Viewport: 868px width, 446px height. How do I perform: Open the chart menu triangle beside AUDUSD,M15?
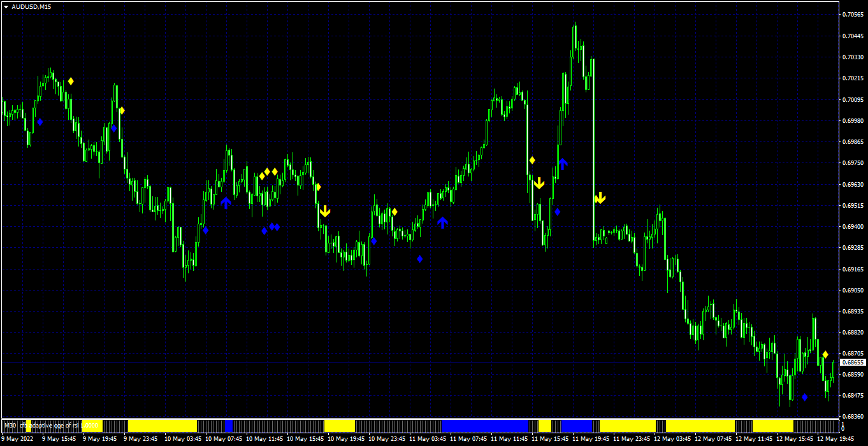click(6, 6)
